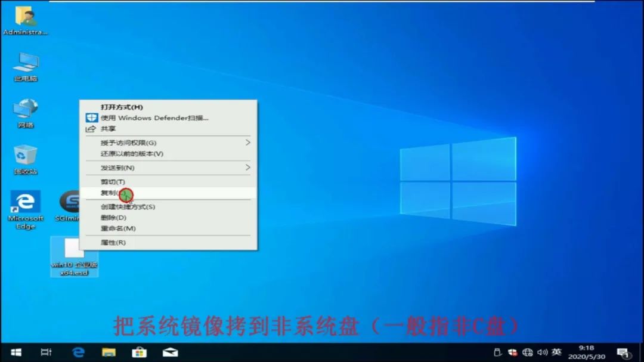The height and width of the screenshot is (362, 644).
Task: Choose Open with (H) in context menu
Action: [168, 107]
